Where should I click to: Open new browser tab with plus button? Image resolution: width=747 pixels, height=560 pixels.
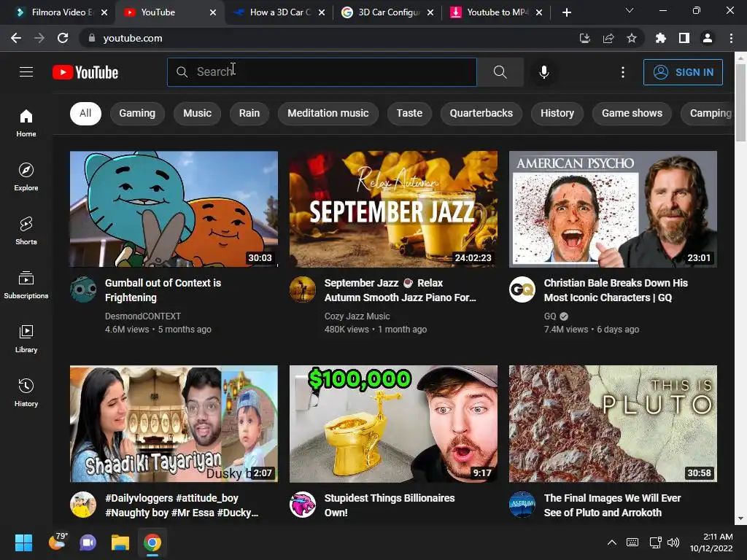tap(566, 12)
